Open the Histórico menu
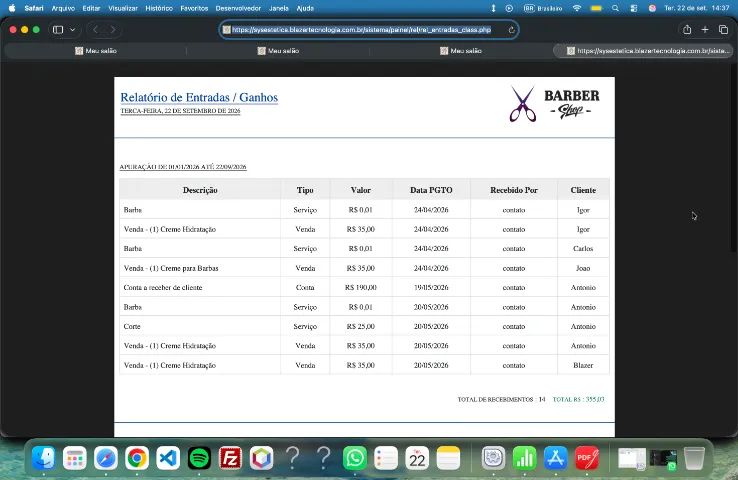The width and height of the screenshot is (738, 480). (x=159, y=8)
